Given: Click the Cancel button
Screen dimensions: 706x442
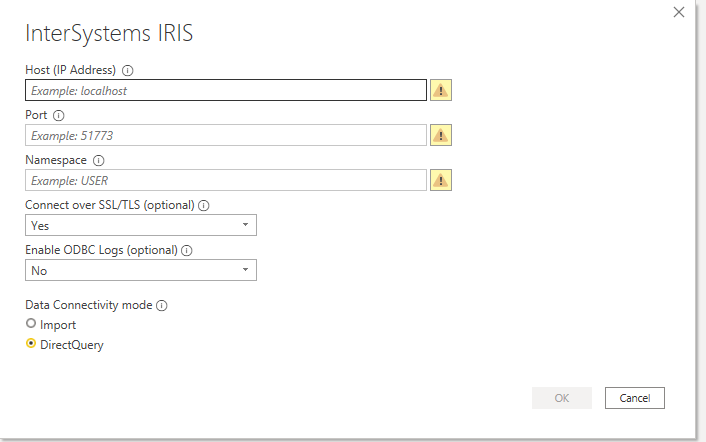Looking at the screenshot, I should click(634, 398).
